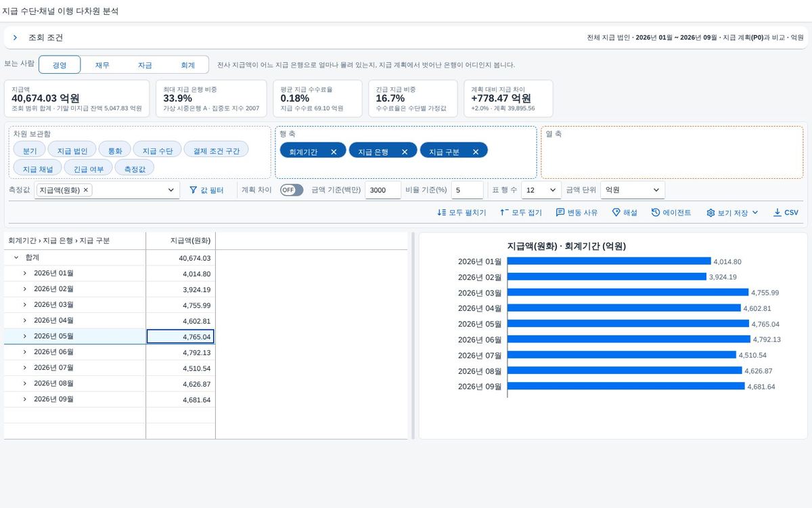The width and height of the screenshot is (812, 508).
Task: Switch to the 재무 view tab
Action: [102, 65]
